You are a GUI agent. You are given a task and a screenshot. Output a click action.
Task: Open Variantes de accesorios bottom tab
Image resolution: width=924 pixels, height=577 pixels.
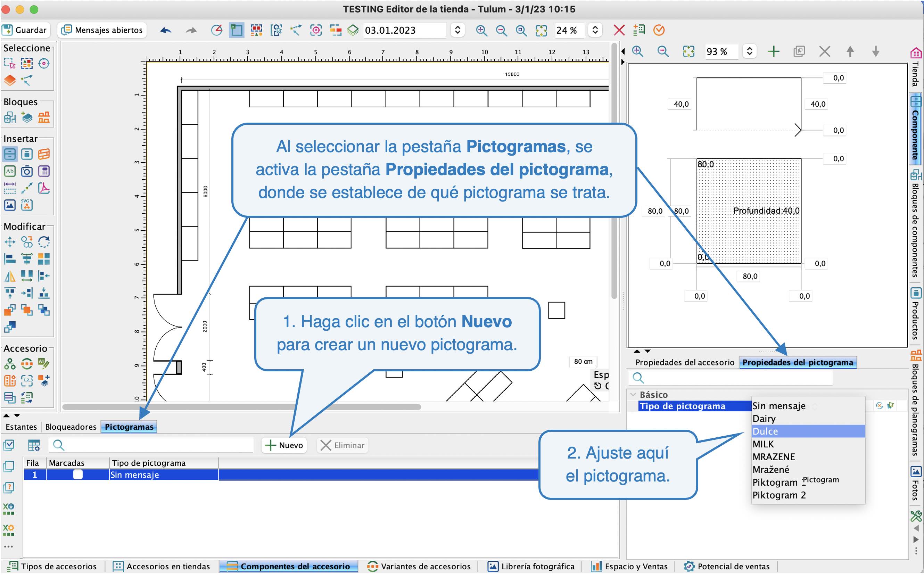pos(419,567)
